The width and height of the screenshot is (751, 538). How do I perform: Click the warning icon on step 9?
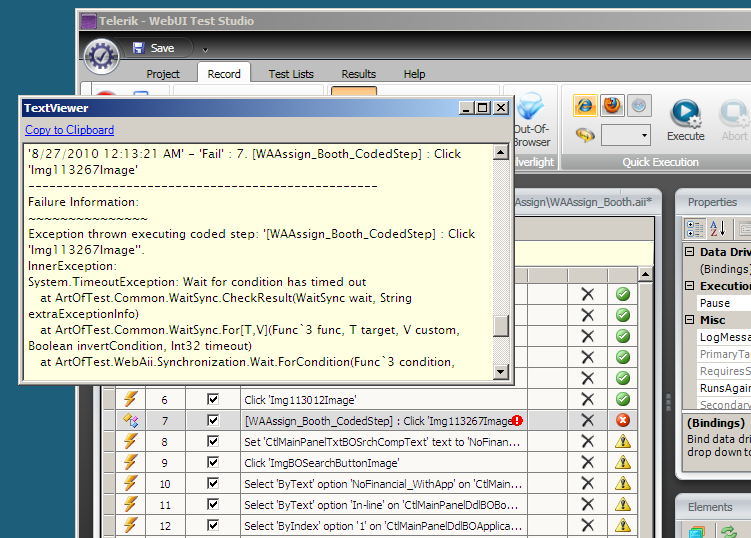(623, 462)
